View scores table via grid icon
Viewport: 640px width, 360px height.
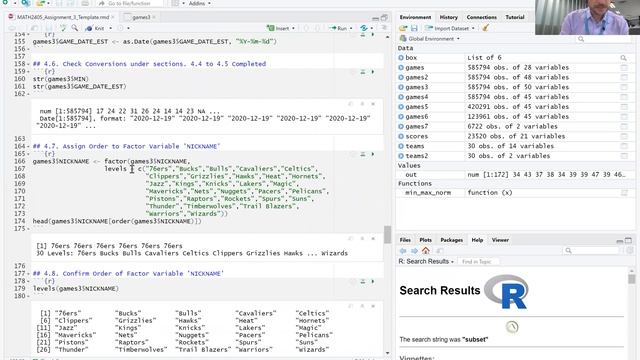tap(624, 136)
